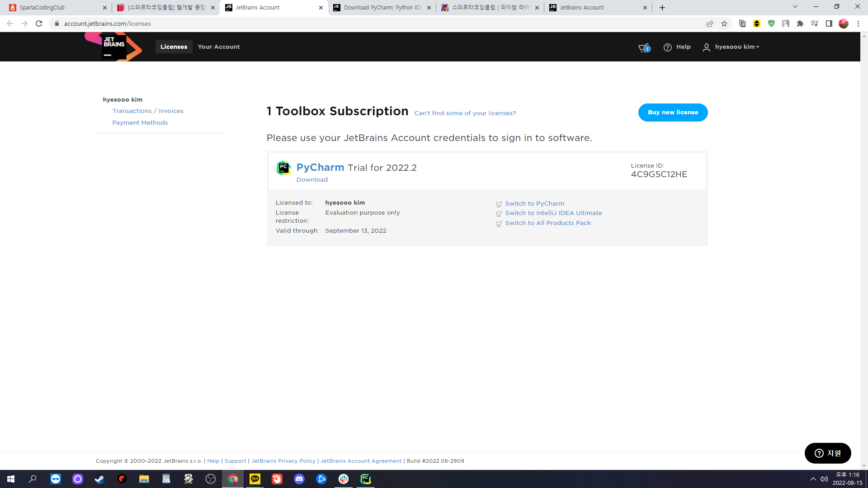Open KakaoTalk from the taskbar
Screen dimensions: 868x488
[255, 479]
